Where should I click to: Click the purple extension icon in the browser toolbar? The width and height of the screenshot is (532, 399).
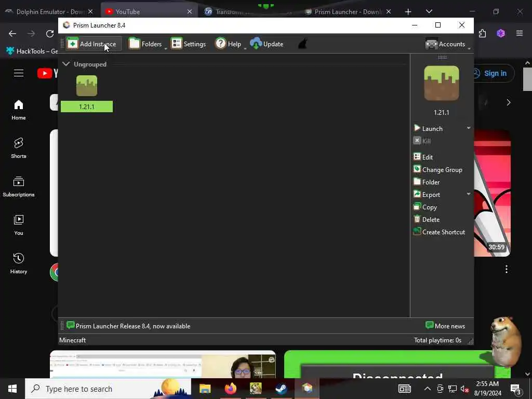pos(501,33)
